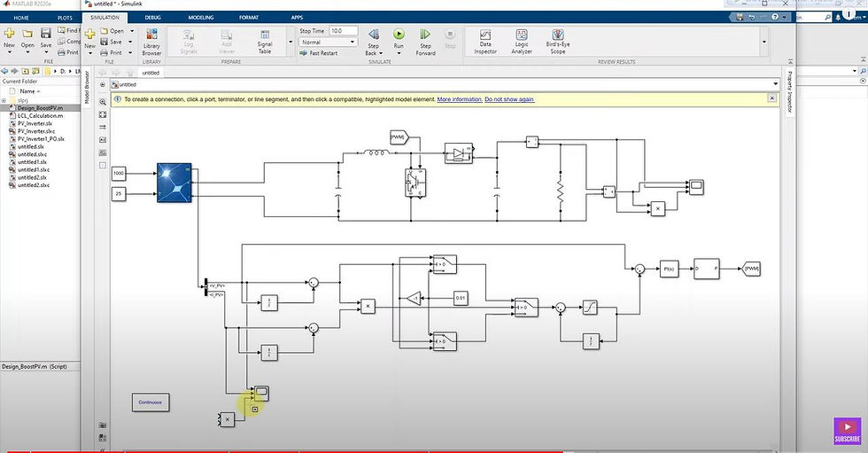Switch to the FORMAT tab

[x=249, y=18]
